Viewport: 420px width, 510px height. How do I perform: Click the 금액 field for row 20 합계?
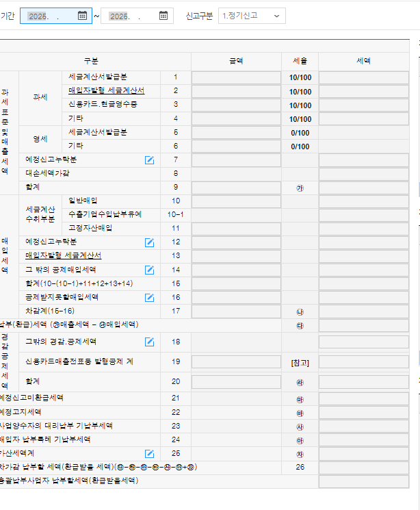click(x=236, y=382)
